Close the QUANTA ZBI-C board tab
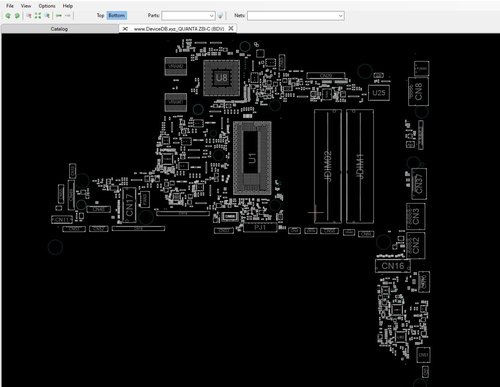The width and height of the screenshot is (500, 387). click(x=231, y=29)
